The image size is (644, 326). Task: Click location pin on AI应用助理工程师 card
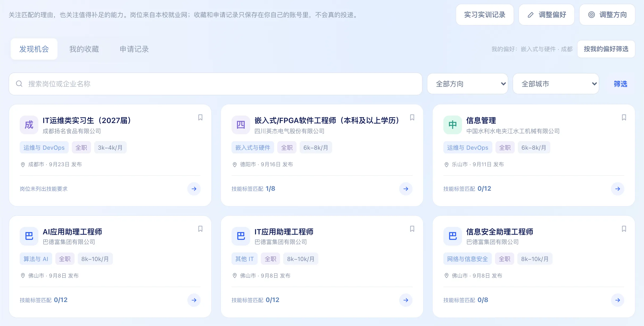pyautogui.click(x=23, y=276)
